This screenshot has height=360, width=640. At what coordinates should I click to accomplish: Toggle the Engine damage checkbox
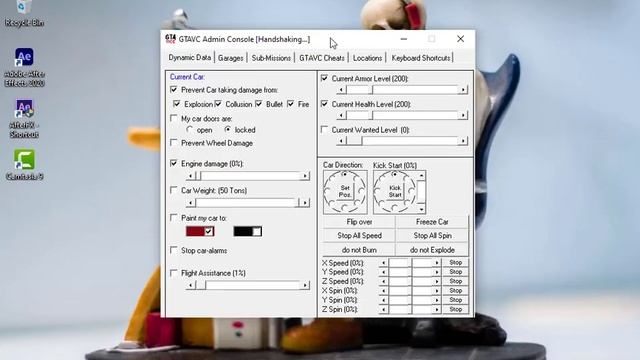point(174,163)
